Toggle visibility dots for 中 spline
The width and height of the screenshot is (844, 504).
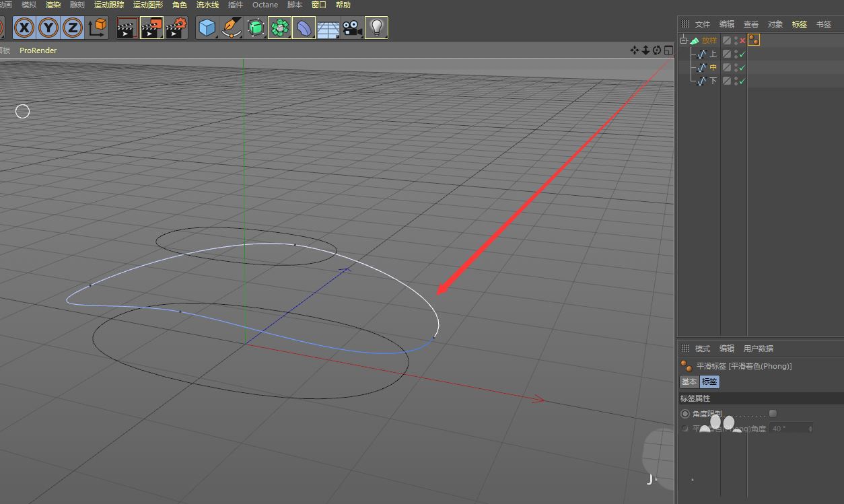click(736, 67)
